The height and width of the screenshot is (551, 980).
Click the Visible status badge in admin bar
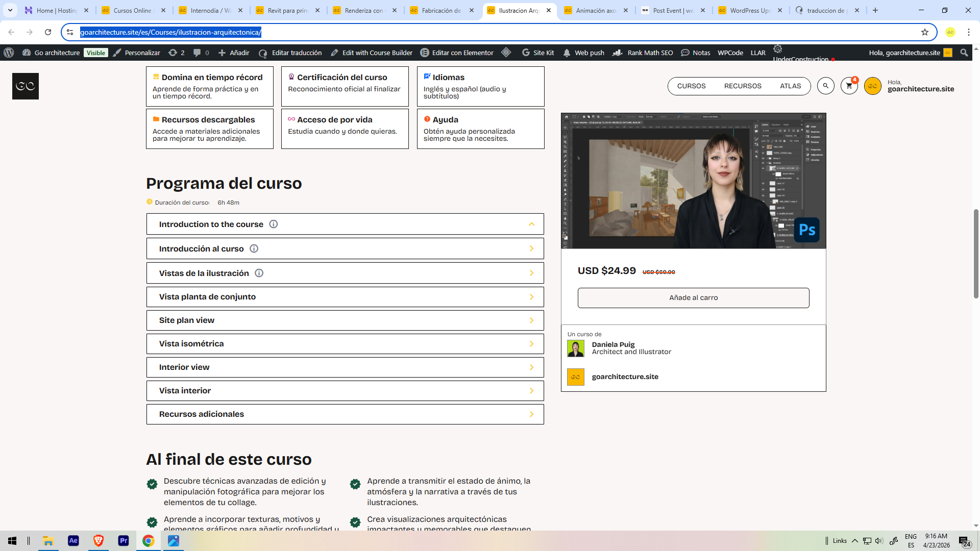(95, 53)
